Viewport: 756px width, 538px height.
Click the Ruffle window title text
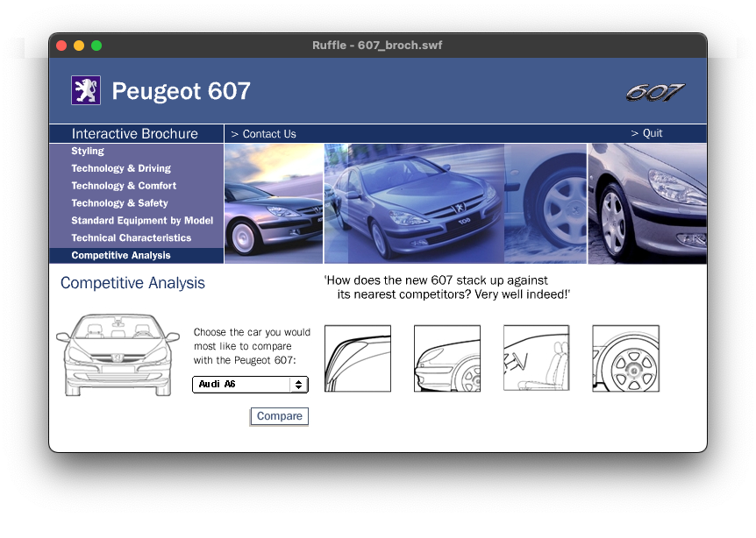click(377, 46)
